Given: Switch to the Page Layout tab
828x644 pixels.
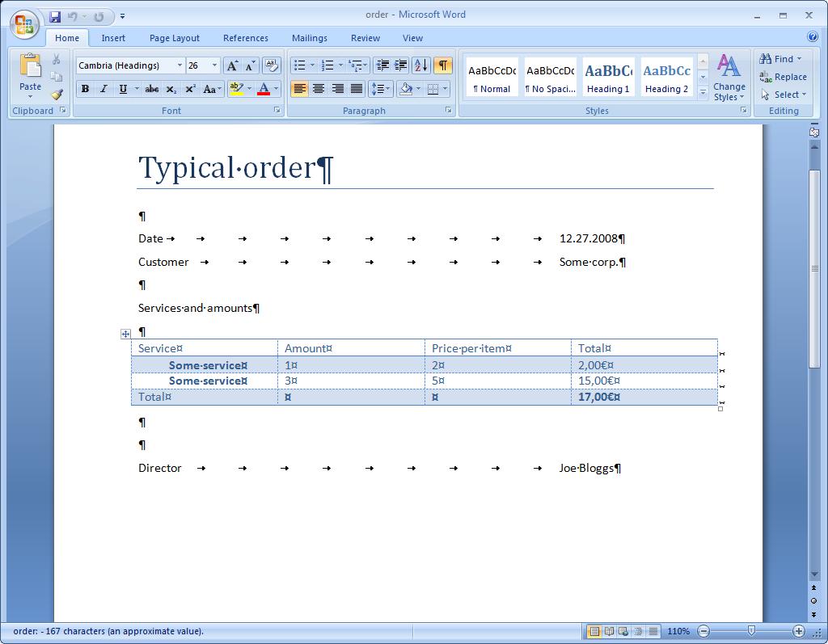Looking at the screenshot, I should pos(175,38).
